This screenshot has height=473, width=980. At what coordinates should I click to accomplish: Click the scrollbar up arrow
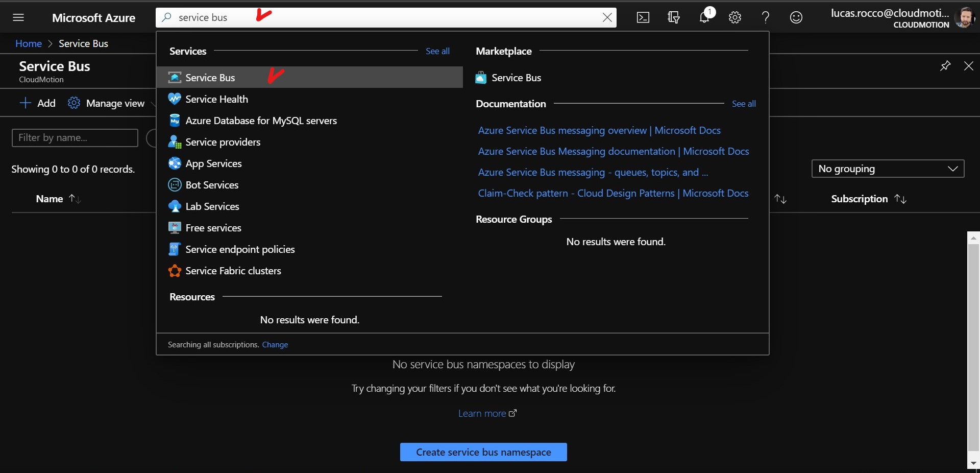click(973, 238)
